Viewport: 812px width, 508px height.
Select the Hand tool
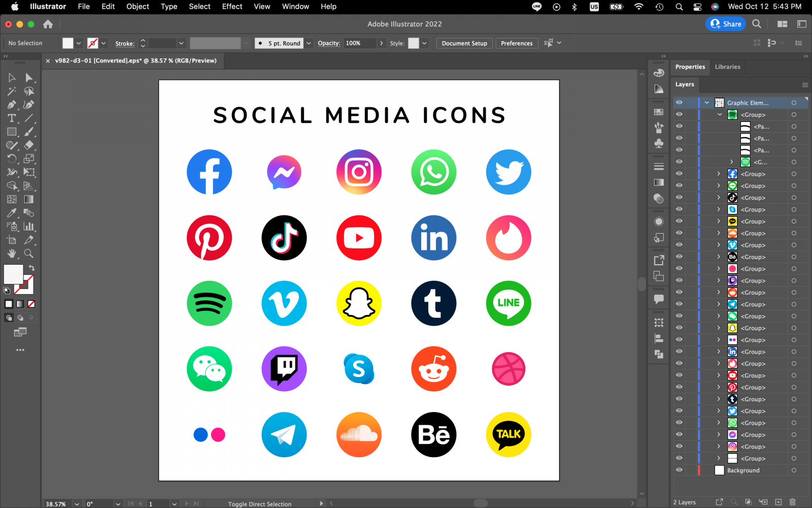(12, 253)
